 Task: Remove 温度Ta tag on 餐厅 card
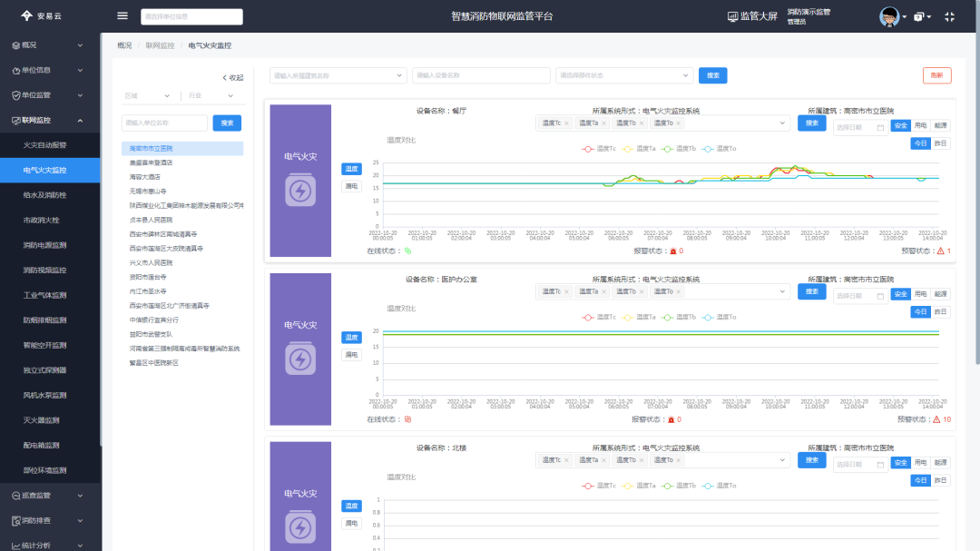(x=603, y=123)
